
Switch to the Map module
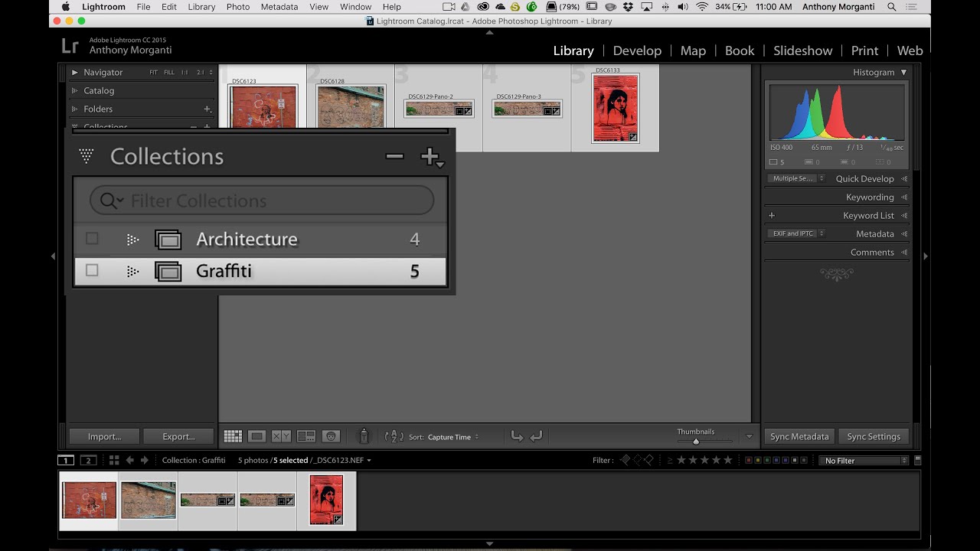(x=693, y=51)
